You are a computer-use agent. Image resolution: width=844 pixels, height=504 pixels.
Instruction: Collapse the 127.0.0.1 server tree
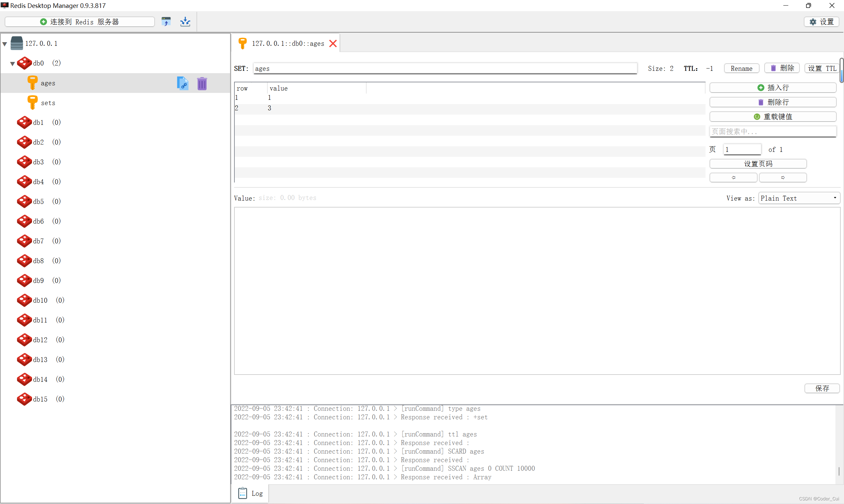pos(5,44)
